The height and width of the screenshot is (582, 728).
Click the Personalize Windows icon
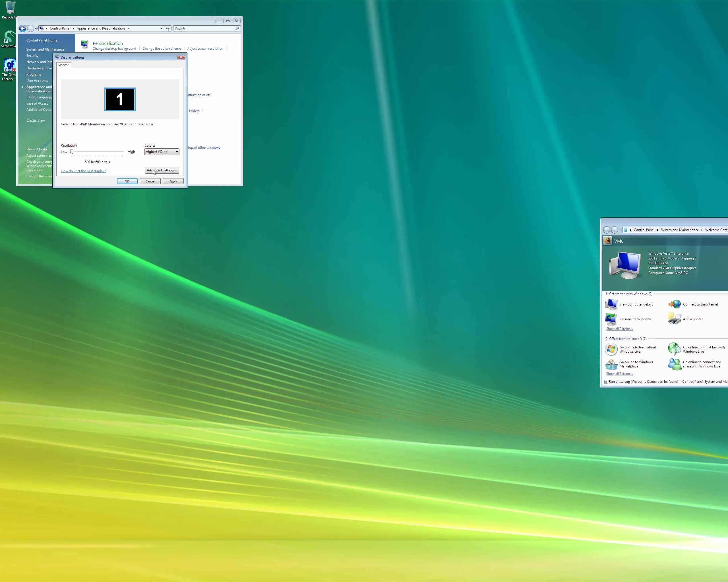611,319
